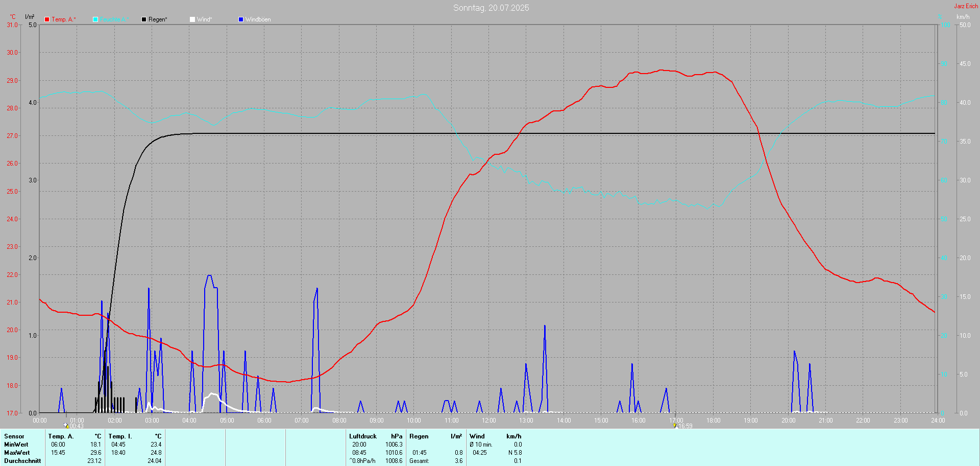Viewport: 980px width, 466px height.
Task: Click the 'Temp. A.' column header in the table
Action: (61, 436)
